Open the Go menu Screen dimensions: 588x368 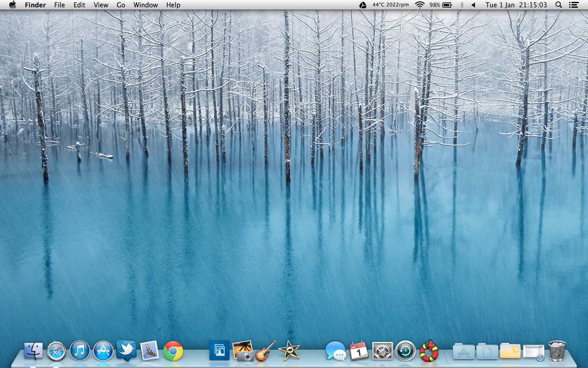(x=121, y=5)
